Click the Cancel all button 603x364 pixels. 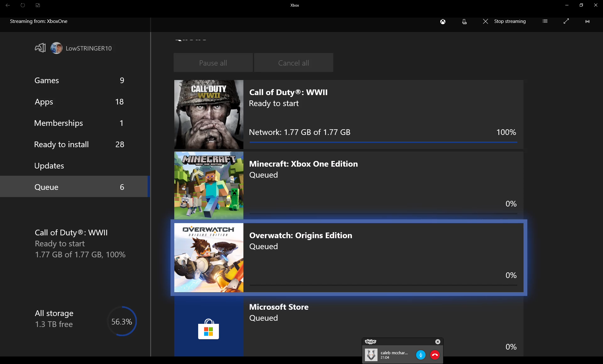293,62
